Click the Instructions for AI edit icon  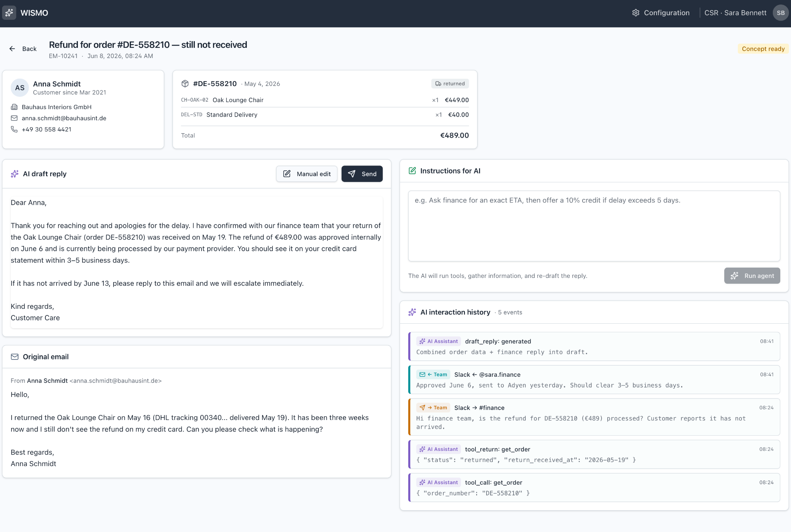[412, 171]
